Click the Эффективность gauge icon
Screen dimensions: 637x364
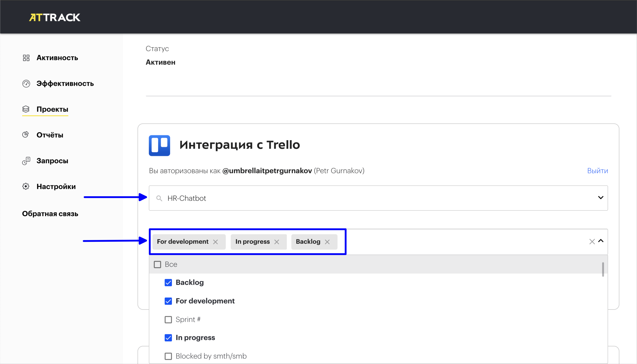pyautogui.click(x=26, y=84)
